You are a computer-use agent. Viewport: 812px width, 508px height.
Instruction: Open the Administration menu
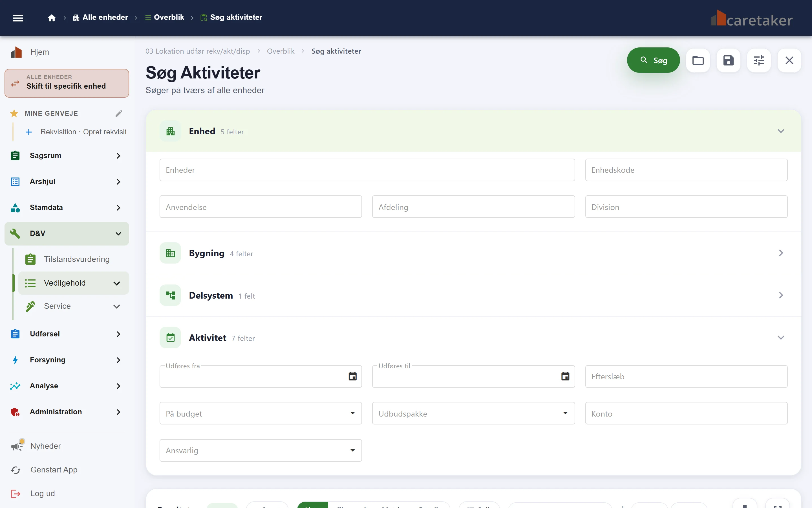[x=67, y=412]
